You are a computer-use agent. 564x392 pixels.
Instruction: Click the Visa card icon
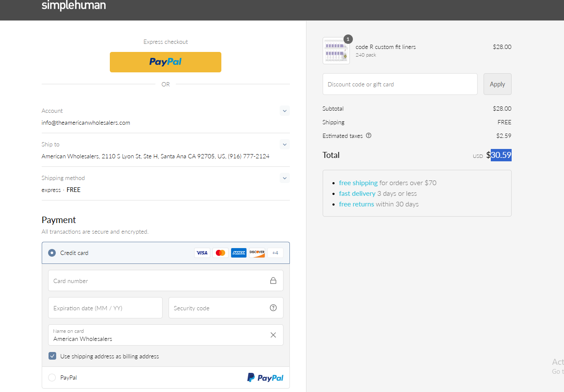tap(202, 253)
